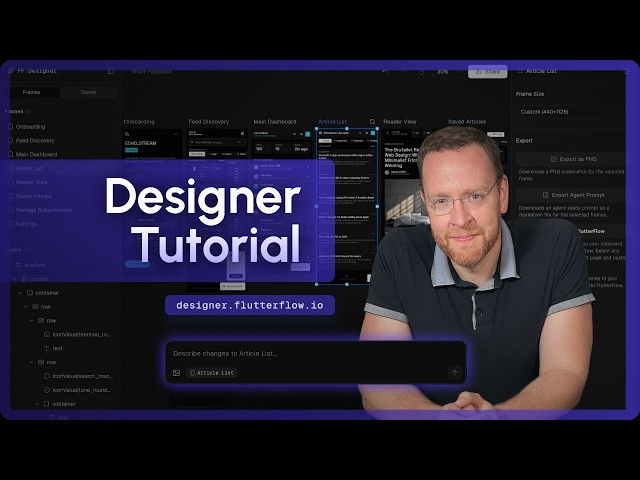This screenshot has height=480, width=640.
Task: Click the Onboarding label above canvas frames
Action: pyautogui.click(x=139, y=122)
